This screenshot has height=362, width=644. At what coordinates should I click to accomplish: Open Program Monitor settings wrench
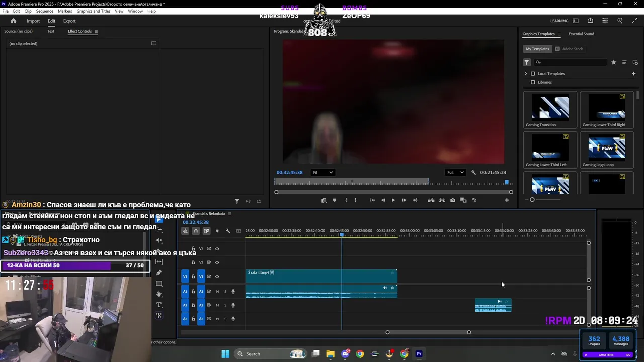click(x=473, y=172)
